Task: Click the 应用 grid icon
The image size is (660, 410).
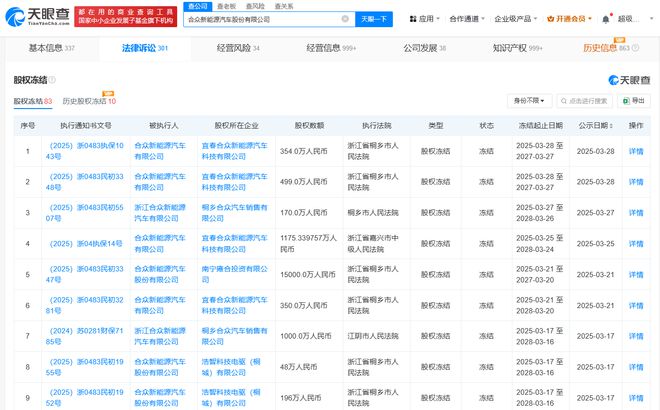Action: [412, 19]
